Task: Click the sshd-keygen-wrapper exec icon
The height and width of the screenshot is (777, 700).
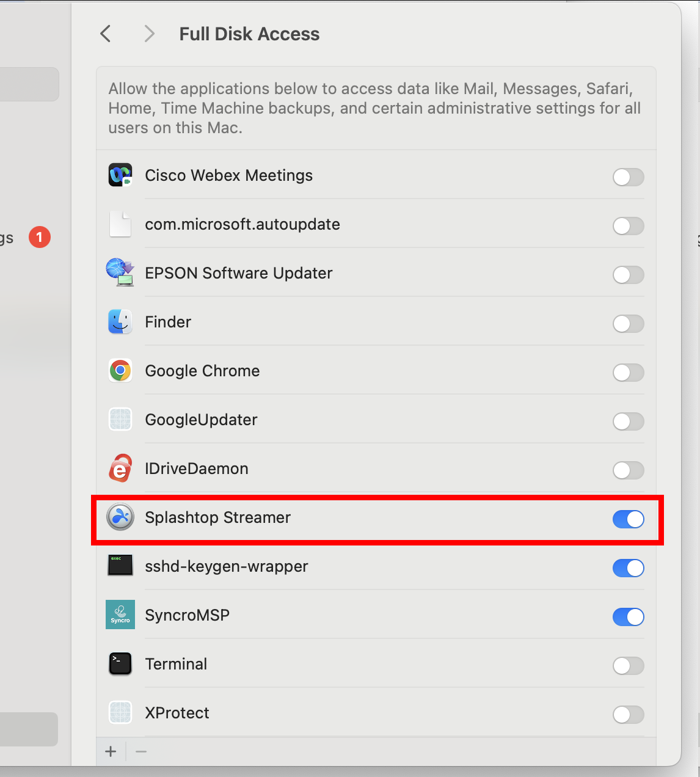Action: pyautogui.click(x=120, y=566)
